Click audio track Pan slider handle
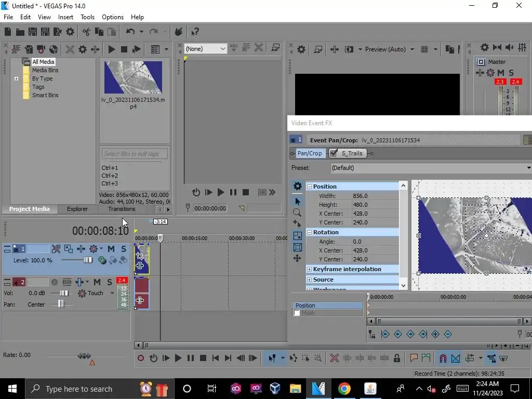Screen dimensions: 532x399 pos(60,304)
